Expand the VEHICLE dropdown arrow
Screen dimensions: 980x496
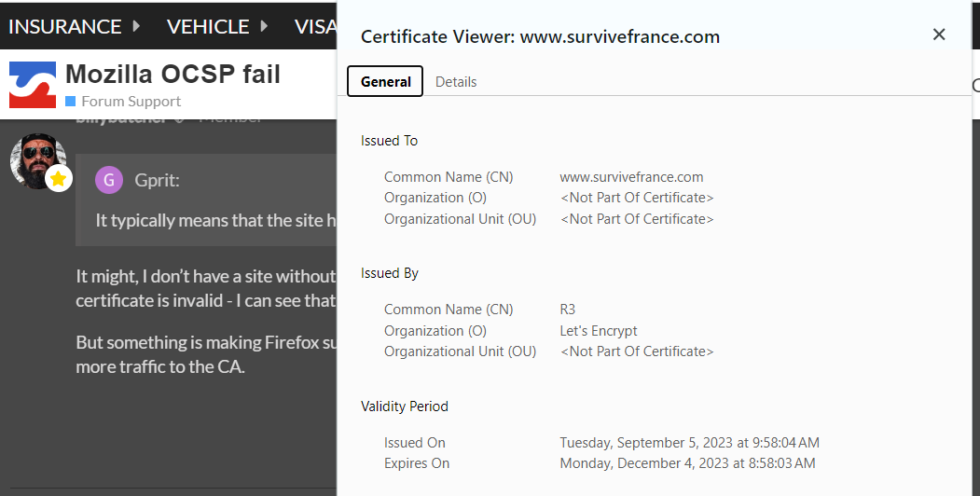tap(265, 26)
